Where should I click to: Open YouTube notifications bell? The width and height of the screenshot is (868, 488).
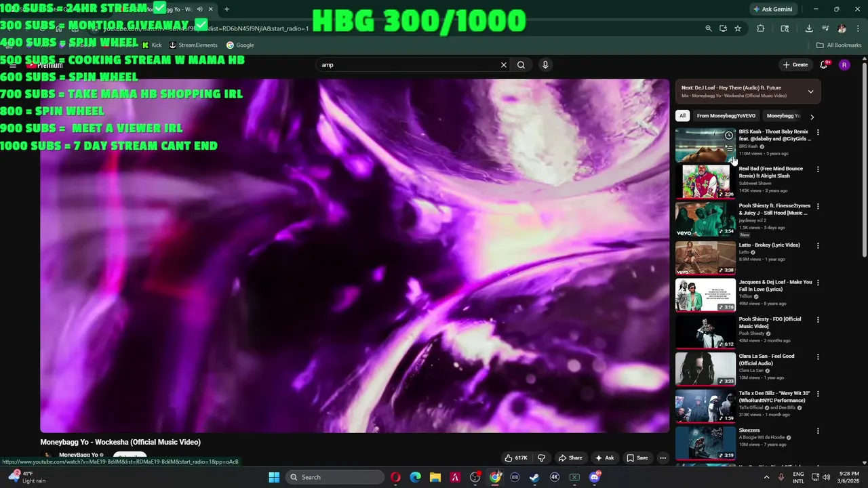tap(824, 65)
